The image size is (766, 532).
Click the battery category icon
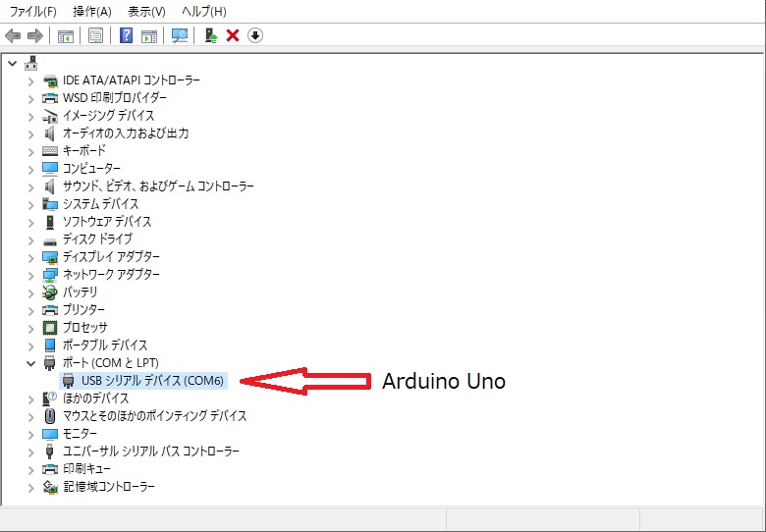[x=50, y=293]
